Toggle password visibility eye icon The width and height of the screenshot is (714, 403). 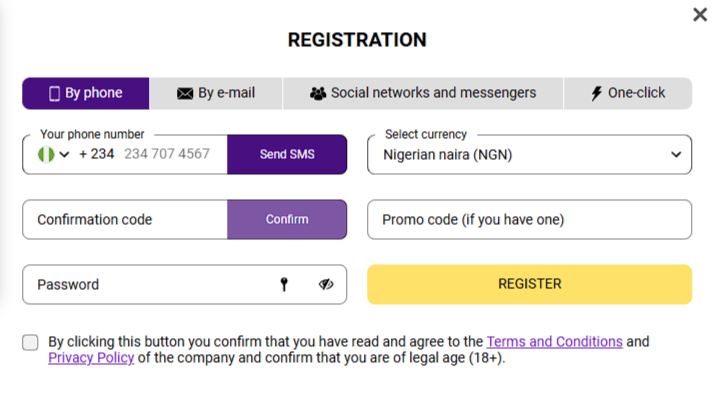pyautogui.click(x=326, y=284)
